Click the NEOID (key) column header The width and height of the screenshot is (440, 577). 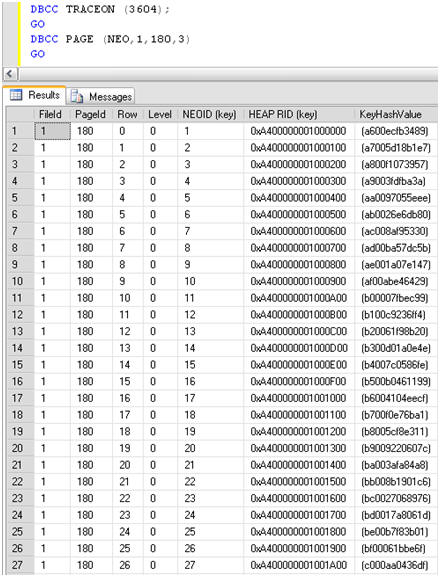(x=210, y=114)
